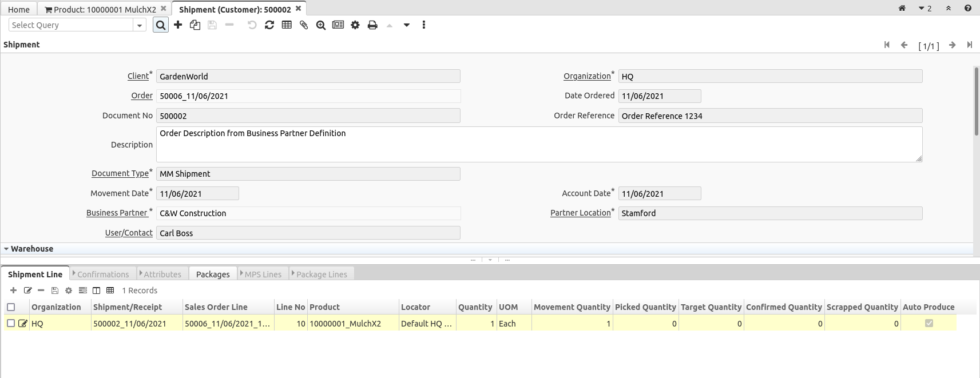Click the Copy Record icon
Viewport: 980px width, 378px height.
(195, 25)
